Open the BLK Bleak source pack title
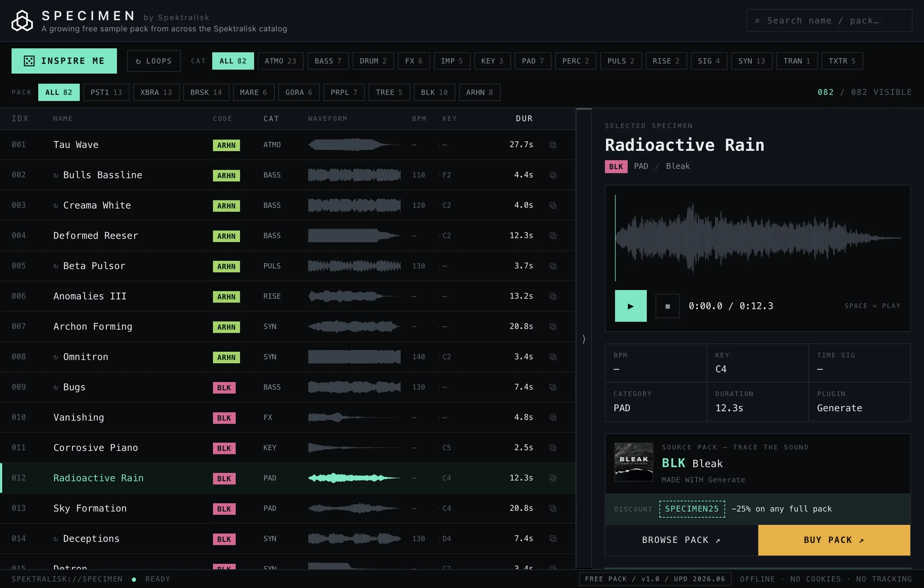This screenshot has height=588, width=924. [692, 463]
